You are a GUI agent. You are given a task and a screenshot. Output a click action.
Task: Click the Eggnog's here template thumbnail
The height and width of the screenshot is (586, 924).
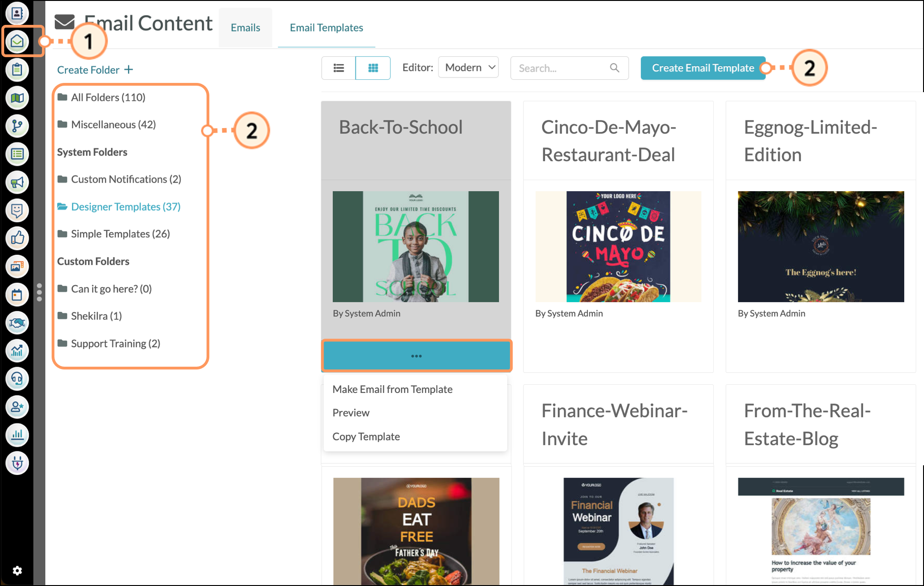[821, 246]
